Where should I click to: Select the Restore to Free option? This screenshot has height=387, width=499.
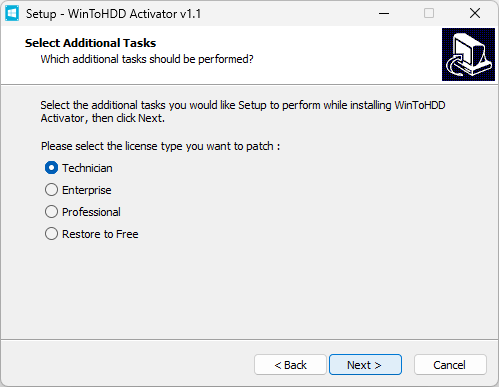tap(51, 234)
